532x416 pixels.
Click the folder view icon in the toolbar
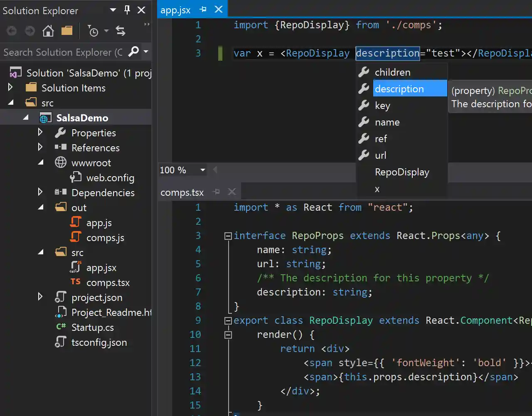point(67,31)
